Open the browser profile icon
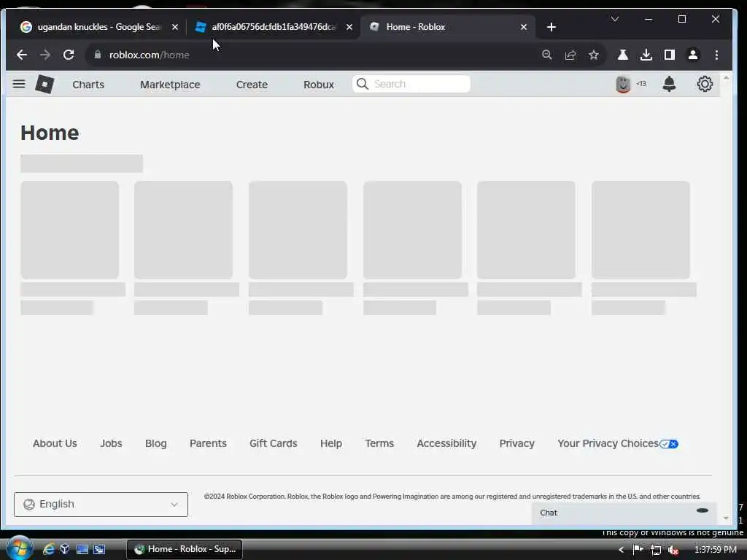Screen dimensions: 747x560 pos(693,55)
